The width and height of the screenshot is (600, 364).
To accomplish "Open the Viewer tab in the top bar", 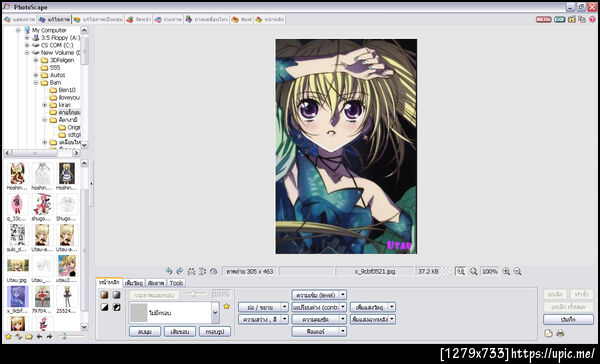I will pos(19,20).
